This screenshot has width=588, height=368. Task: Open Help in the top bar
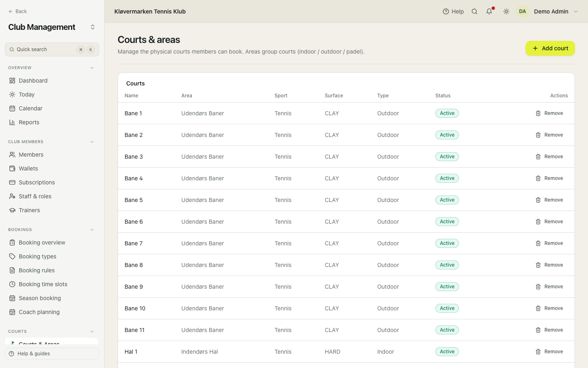[453, 11]
